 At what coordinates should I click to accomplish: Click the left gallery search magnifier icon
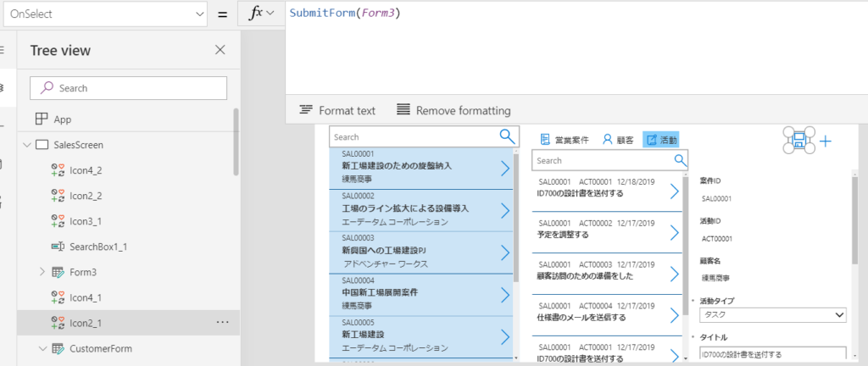pyautogui.click(x=508, y=136)
